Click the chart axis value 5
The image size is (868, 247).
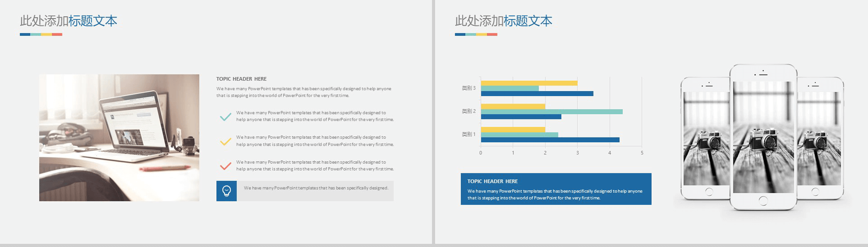[642, 153]
